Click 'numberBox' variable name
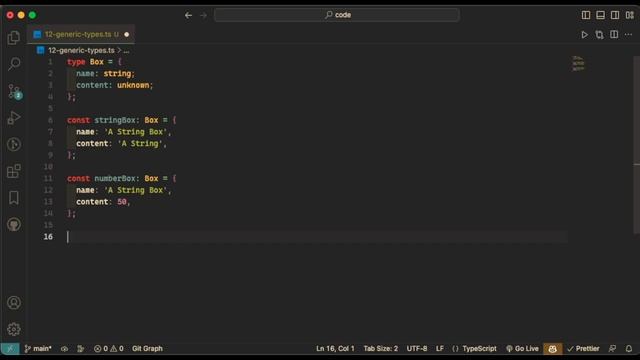This screenshot has width=640, height=360. point(115,179)
